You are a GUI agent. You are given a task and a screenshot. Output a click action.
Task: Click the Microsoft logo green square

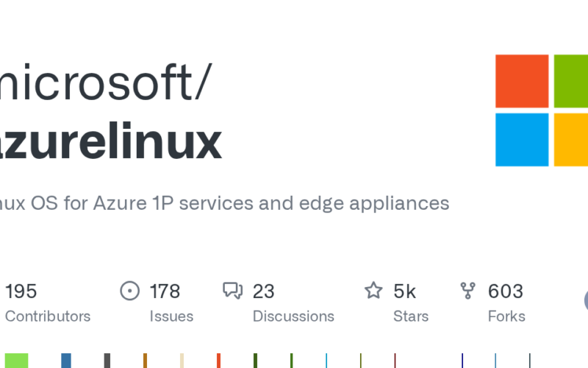pos(571,81)
